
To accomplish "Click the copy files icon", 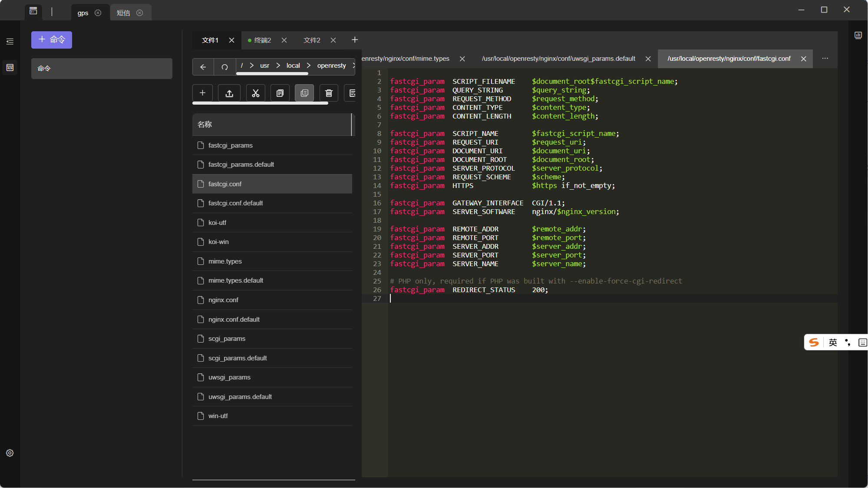I will click(x=280, y=93).
